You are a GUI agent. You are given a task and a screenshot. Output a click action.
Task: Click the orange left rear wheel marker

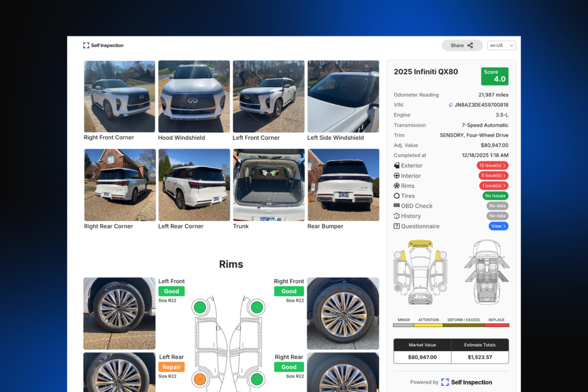200,379
